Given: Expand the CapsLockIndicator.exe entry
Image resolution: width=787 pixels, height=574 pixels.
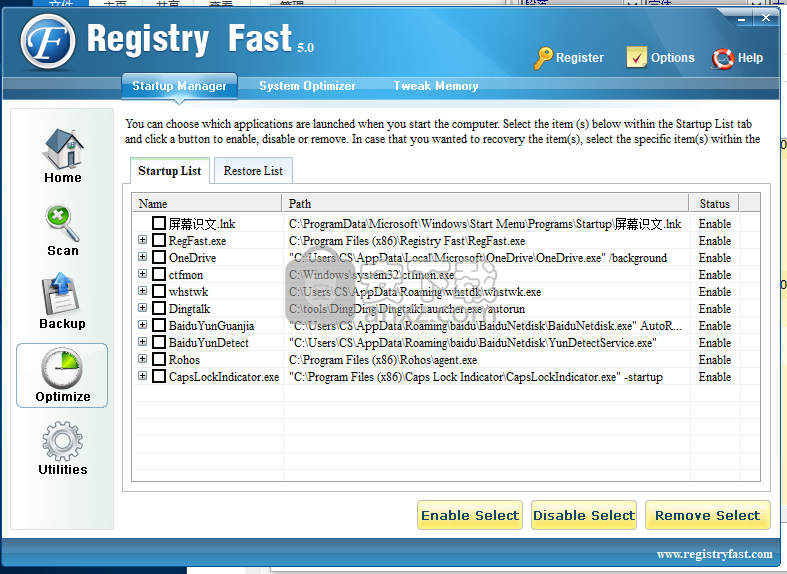Looking at the screenshot, I should 143,375.
